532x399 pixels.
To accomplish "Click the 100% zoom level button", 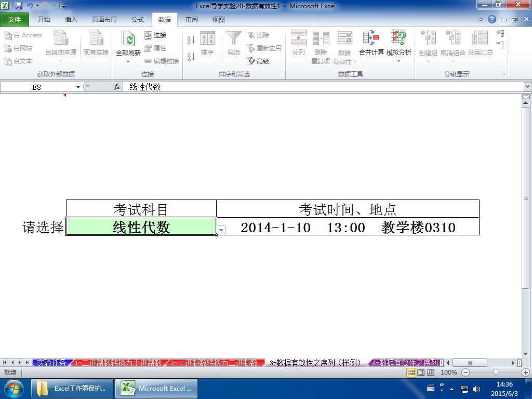I will (448, 373).
